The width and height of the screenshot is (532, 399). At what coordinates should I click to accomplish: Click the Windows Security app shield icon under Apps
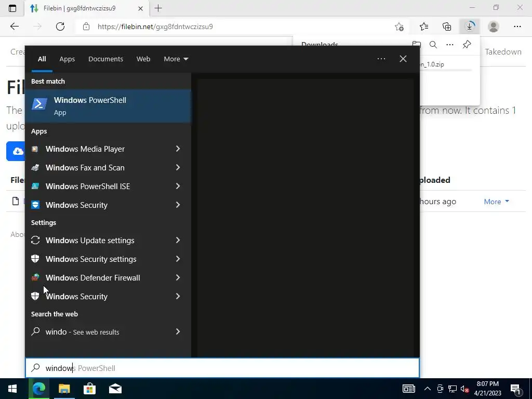pos(35,205)
